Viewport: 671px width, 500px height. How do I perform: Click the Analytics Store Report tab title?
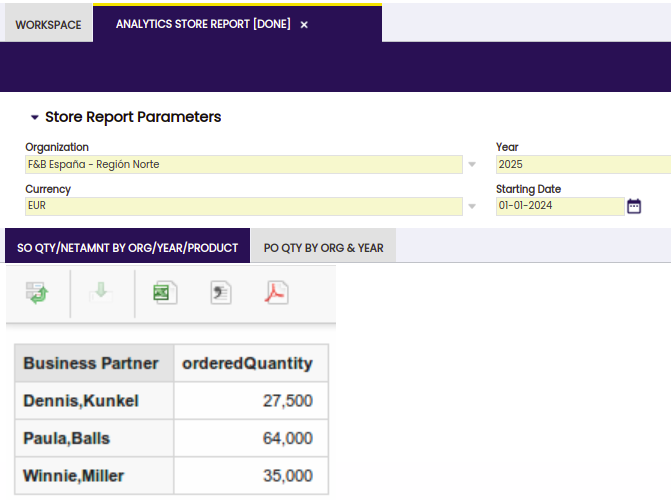coord(203,24)
